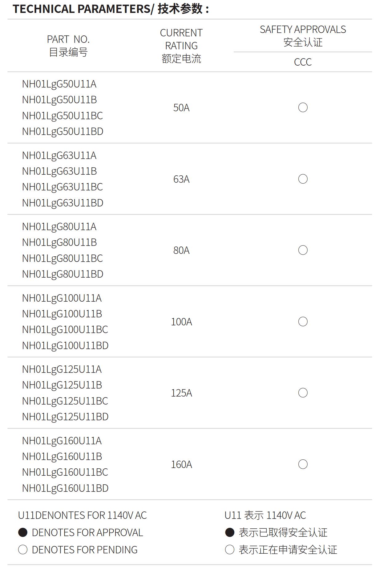Click hollow circle beside 表示正在申请安全认证
The height and width of the screenshot is (574, 392).
[x=230, y=550]
